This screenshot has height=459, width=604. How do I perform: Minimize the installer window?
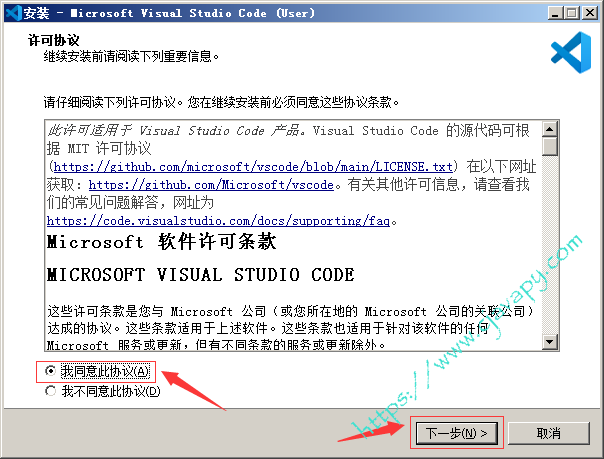(555, 13)
